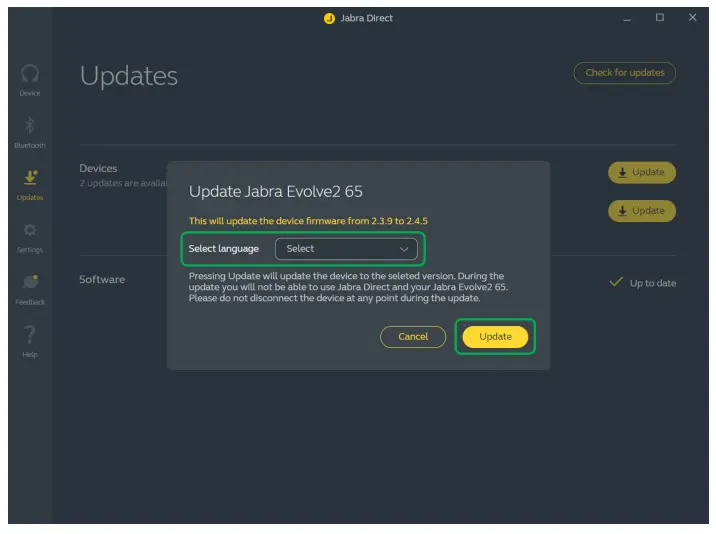716x534 pixels.
Task: Open the Bluetooth section in sidebar
Action: 30,132
